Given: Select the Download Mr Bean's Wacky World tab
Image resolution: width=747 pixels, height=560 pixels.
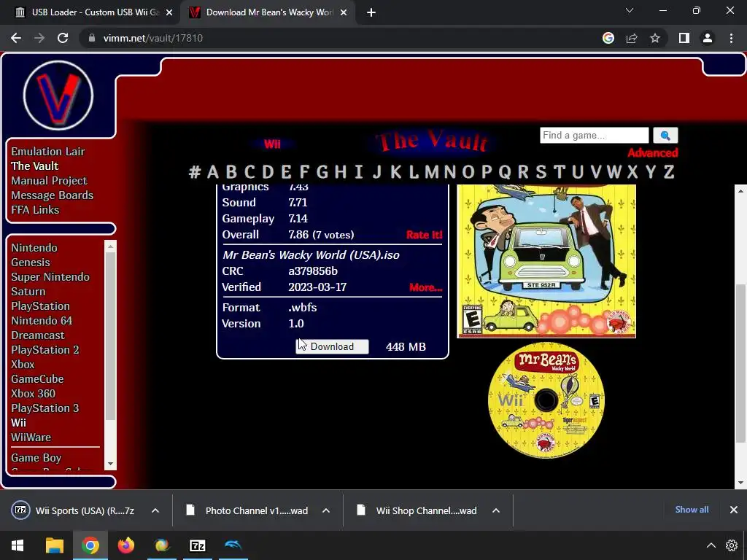Looking at the screenshot, I should [x=268, y=12].
